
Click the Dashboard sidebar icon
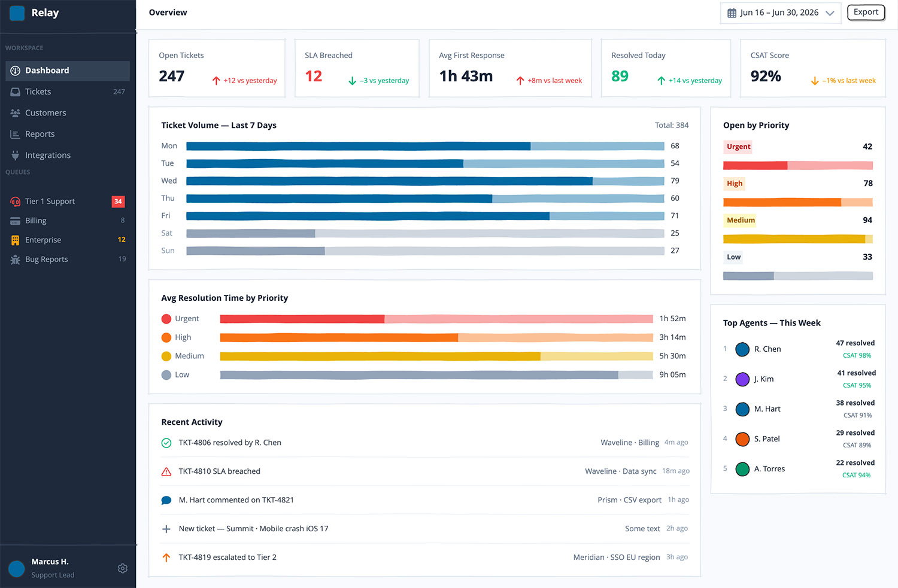[16, 71]
